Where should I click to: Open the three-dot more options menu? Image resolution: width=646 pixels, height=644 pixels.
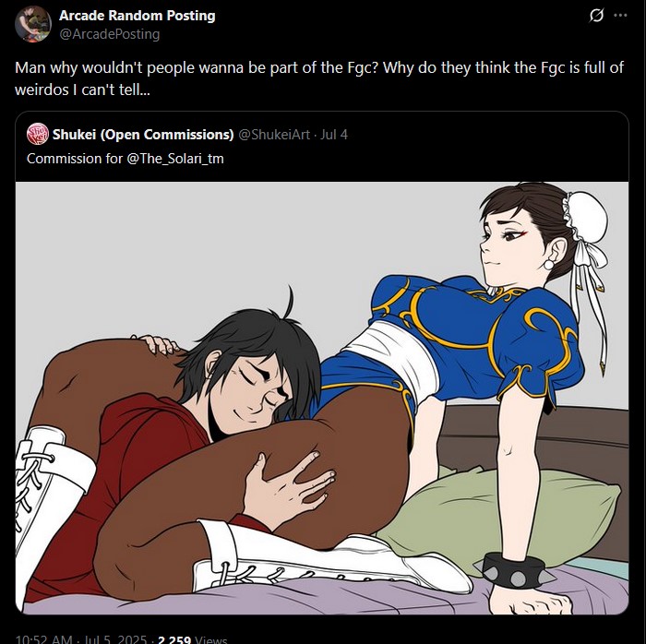[x=620, y=16]
